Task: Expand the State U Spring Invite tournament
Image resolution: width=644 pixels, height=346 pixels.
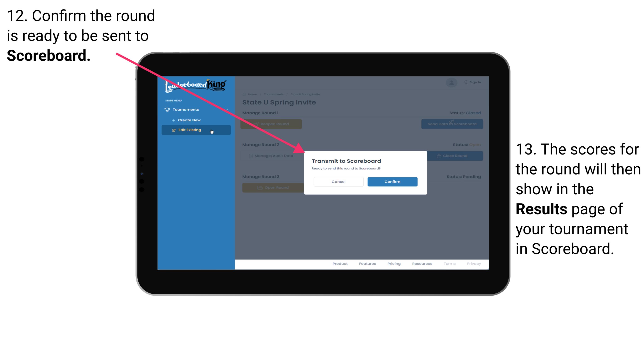Action: pos(305,94)
